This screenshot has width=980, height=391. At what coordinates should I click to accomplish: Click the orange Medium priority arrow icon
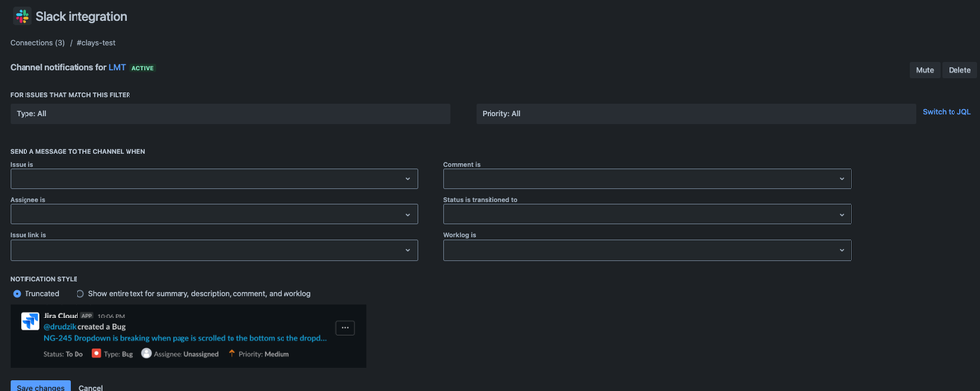click(x=232, y=354)
